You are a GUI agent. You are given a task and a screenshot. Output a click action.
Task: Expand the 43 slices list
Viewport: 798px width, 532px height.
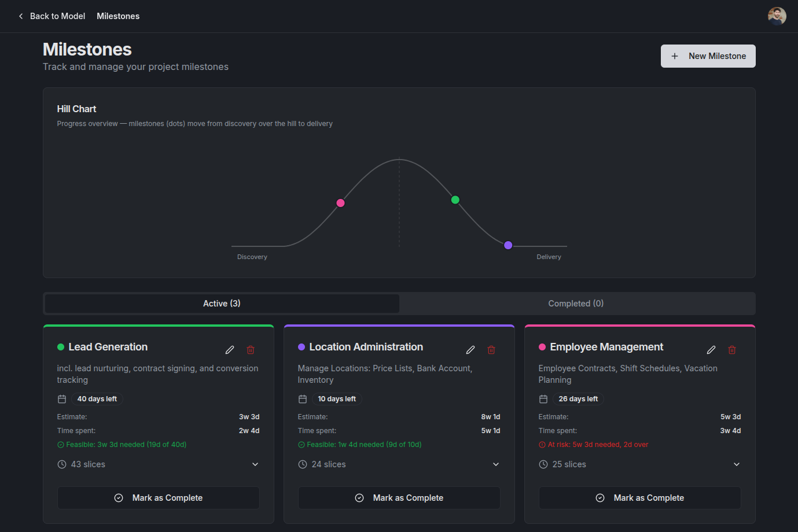(x=255, y=464)
